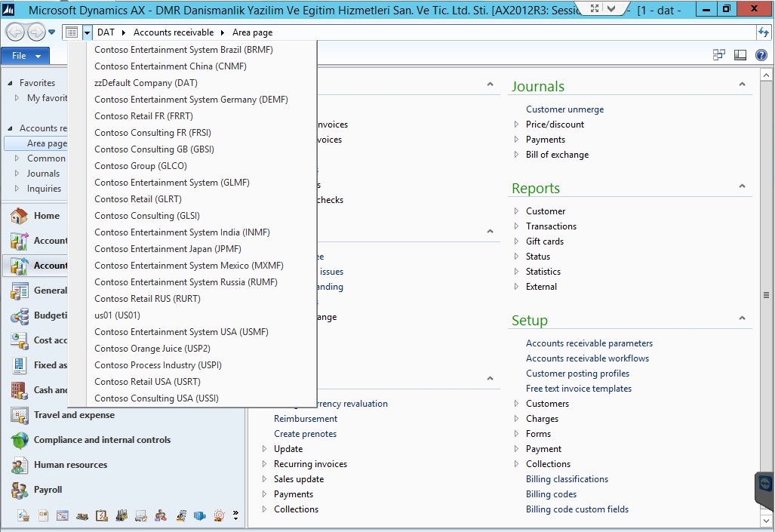Open Billing classifications link

567,478
